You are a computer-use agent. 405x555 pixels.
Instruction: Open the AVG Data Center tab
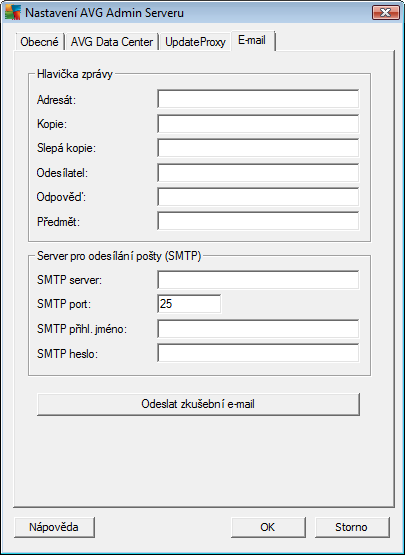(112, 42)
